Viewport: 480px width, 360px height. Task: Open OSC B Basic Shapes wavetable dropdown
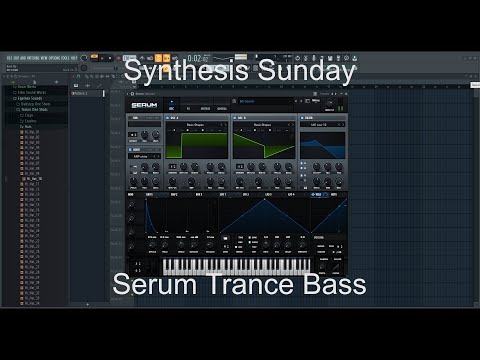(262, 125)
